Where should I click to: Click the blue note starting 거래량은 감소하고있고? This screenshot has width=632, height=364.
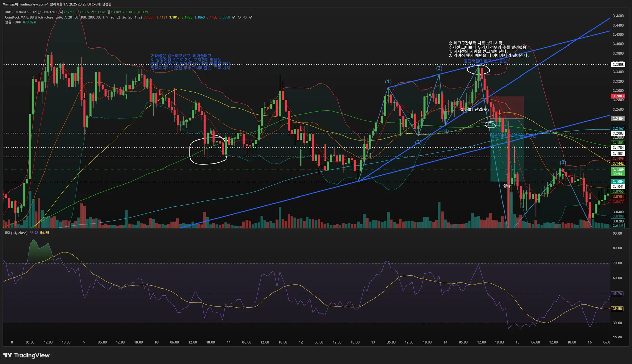click(x=191, y=62)
